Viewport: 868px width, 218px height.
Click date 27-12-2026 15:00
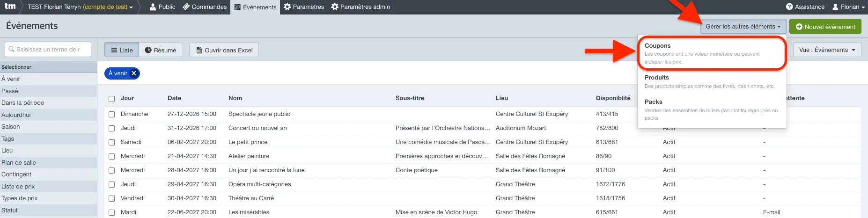(x=192, y=114)
